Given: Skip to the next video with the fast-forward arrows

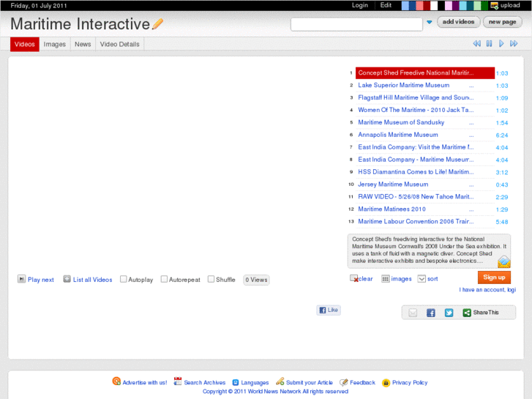Looking at the screenshot, I should coord(514,44).
